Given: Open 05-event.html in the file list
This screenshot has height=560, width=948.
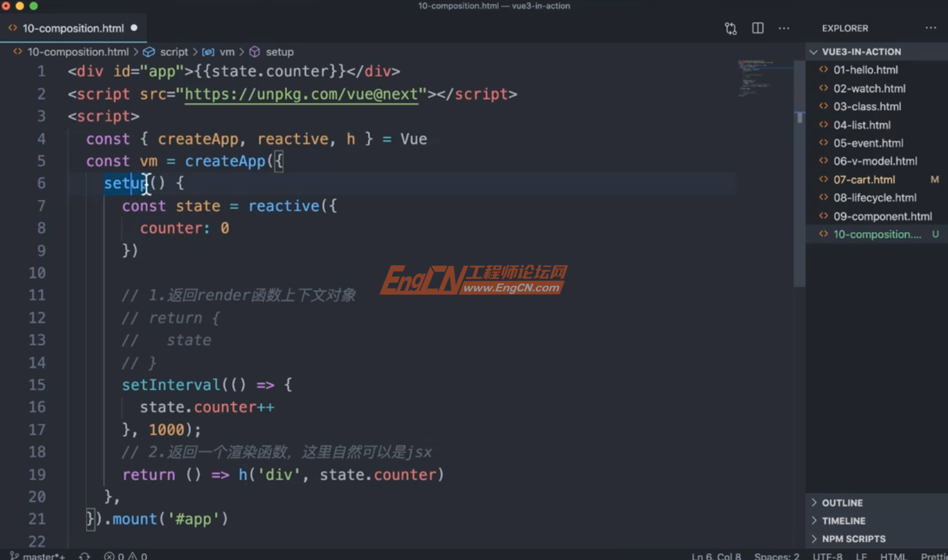Looking at the screenshot, I should coord(868,143).
